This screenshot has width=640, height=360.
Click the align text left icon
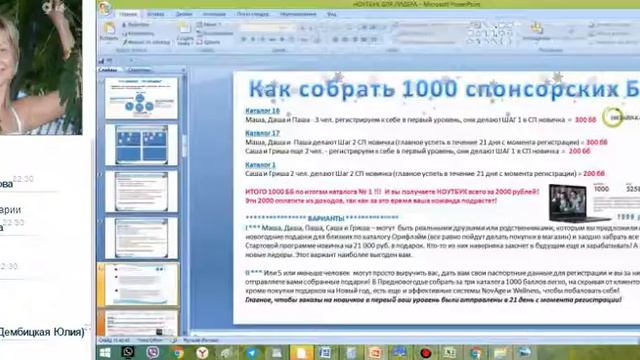(336, 40)
